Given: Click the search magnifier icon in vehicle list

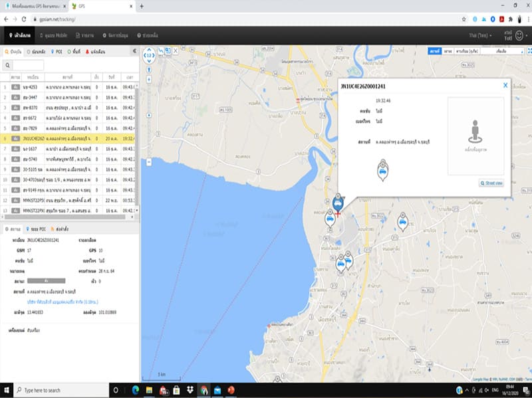Looking at the screenshot, I should 8,65.
